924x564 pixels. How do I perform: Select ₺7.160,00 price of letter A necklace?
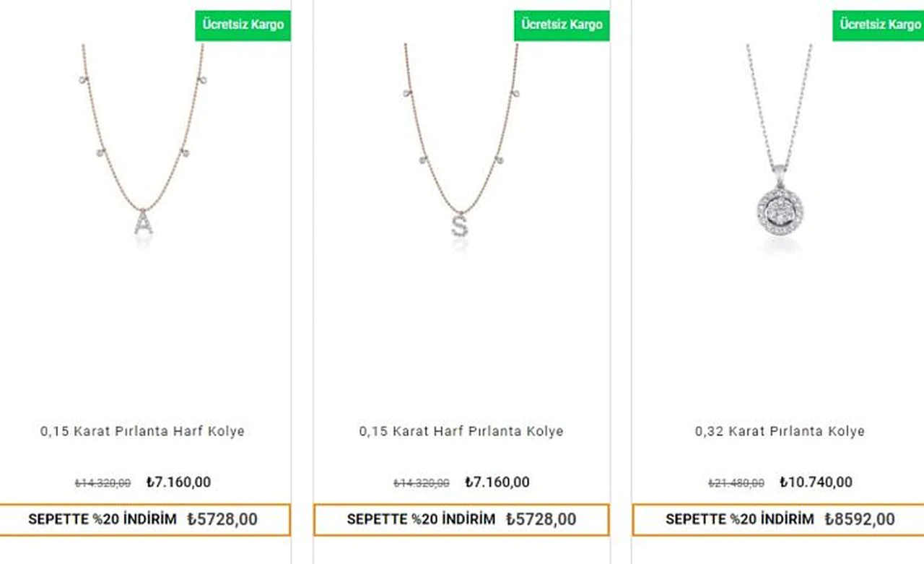pos(178,482)
